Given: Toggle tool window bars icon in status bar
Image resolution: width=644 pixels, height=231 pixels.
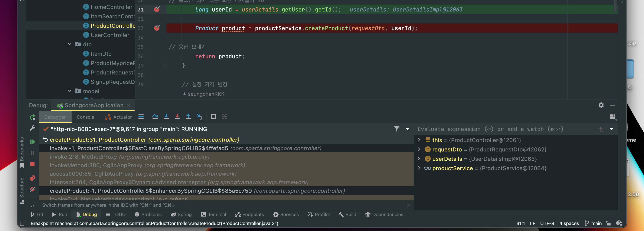Looking at the screenshot, I should coord(23,223).
